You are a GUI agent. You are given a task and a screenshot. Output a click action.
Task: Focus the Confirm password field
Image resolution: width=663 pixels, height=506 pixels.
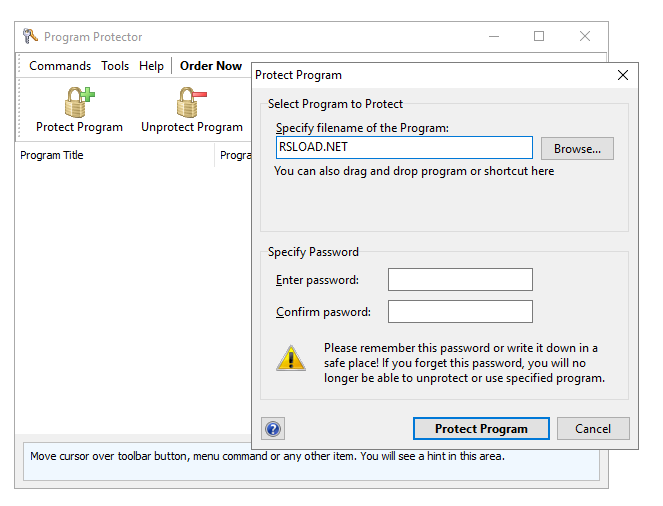click(460, 312)
